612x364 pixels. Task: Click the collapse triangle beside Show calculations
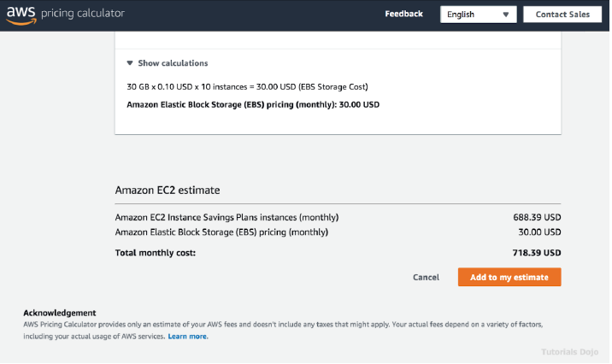130,63
